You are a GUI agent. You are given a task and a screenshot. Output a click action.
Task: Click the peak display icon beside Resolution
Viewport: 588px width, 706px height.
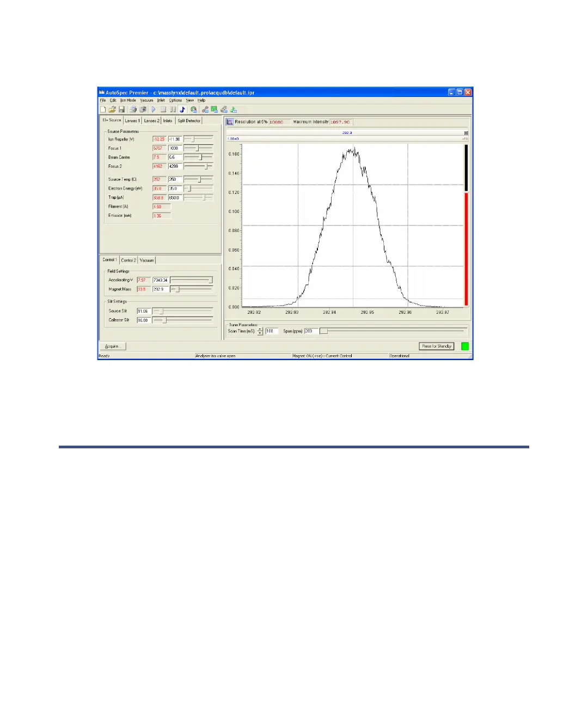[x=230, y=122]
